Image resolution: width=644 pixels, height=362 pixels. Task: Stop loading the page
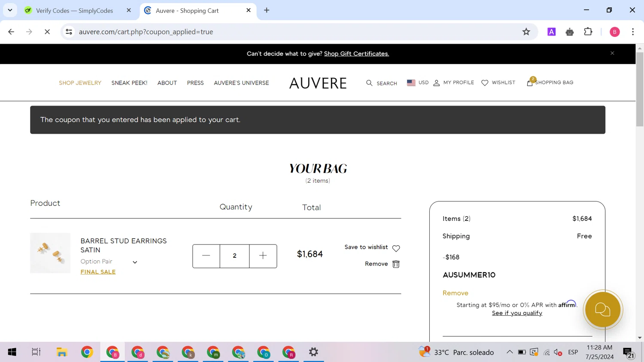[47, 32]
